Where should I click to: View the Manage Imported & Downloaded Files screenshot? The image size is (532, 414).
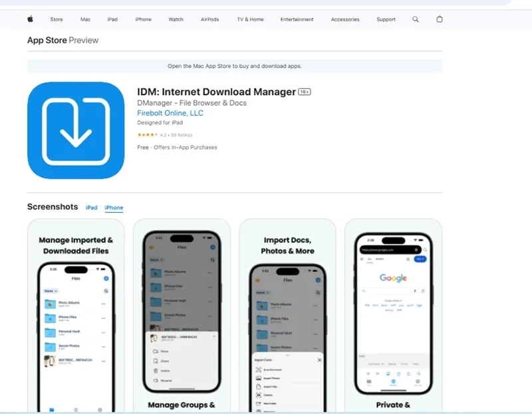click(76, 316)
